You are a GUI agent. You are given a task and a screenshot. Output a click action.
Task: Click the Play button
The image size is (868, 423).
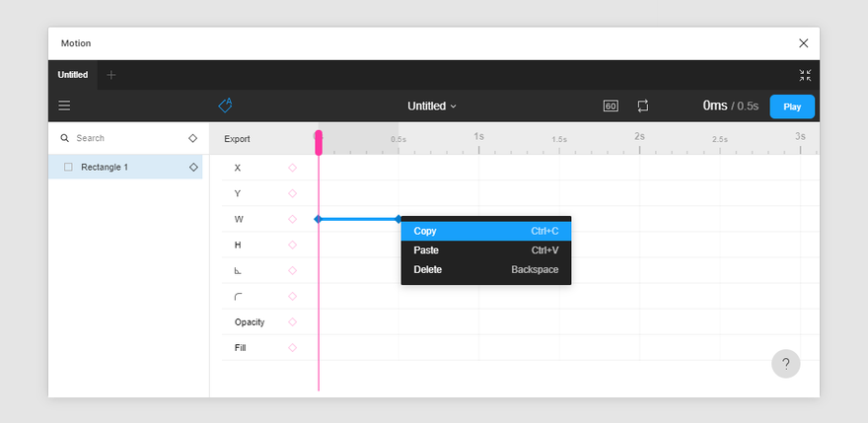point(792,106)
